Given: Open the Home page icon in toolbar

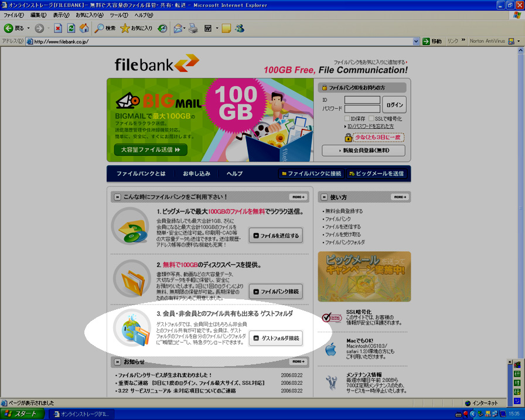Looking at the screenshot, I should point(84,29).
